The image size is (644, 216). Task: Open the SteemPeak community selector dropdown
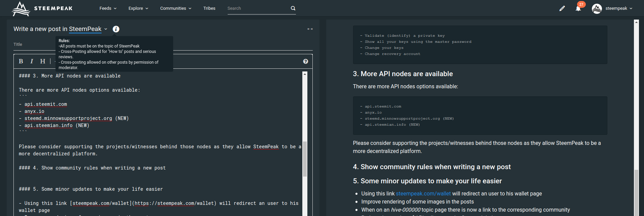click(88, 29)
